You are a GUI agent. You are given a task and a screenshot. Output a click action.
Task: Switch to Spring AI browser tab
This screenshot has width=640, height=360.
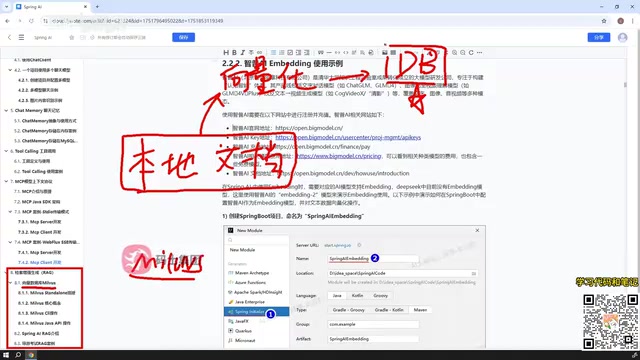click(51, 7)
